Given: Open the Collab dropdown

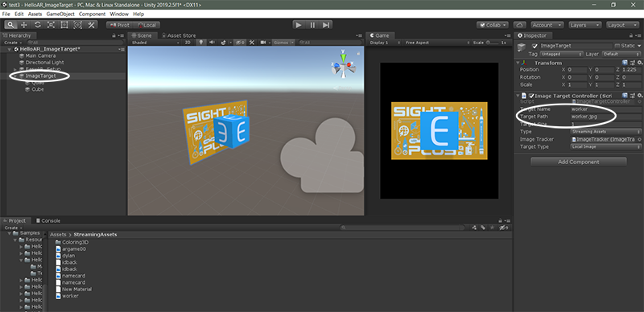Looking at the screenshot, I should click(x=493, y=25).
